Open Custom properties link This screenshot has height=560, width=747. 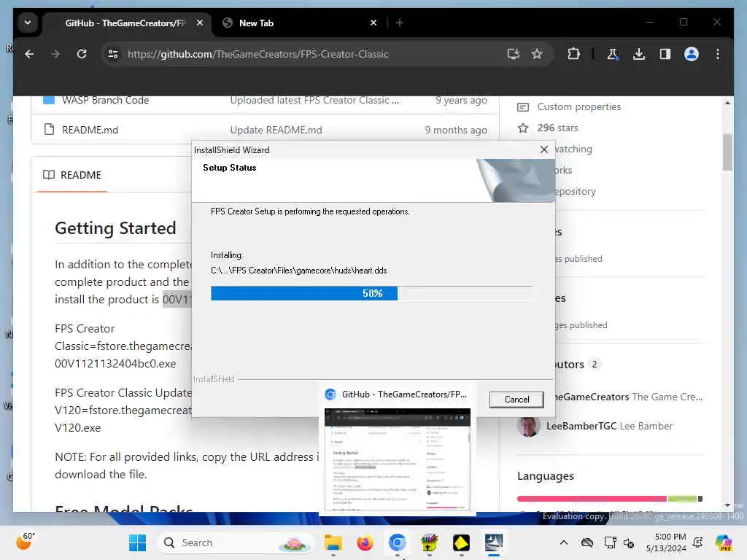point(578,106)
